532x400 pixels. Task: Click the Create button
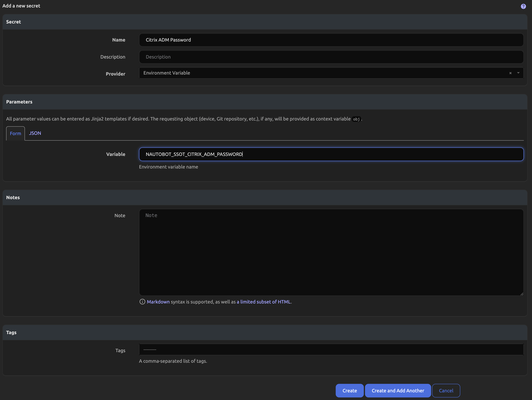pyautogui.click(x=349, y=391)
